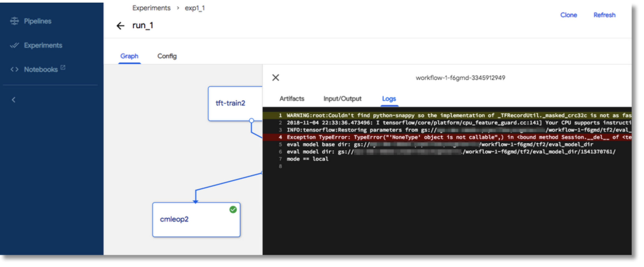Click the Pipelines icon in sidebar
The width and height of the screenshot is (644, 267).
14,21
